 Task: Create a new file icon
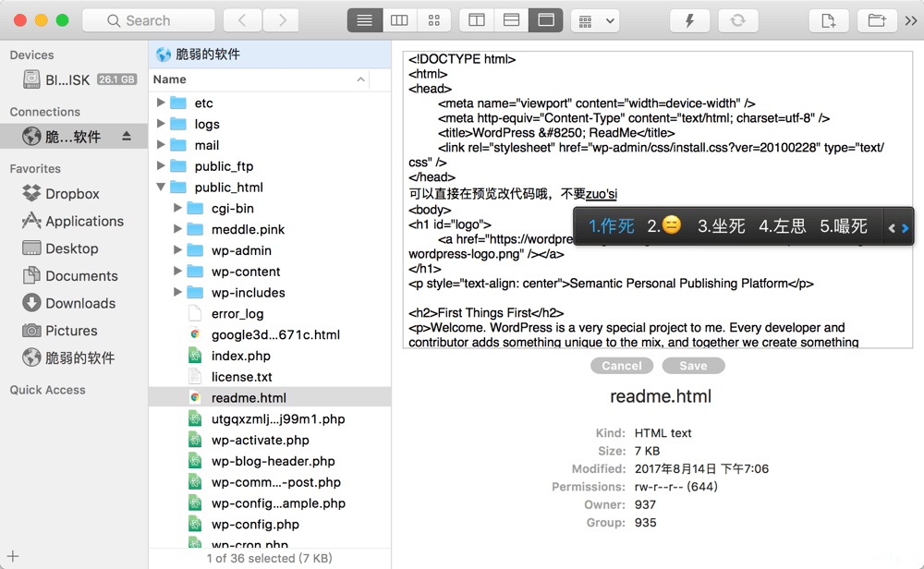828,20
